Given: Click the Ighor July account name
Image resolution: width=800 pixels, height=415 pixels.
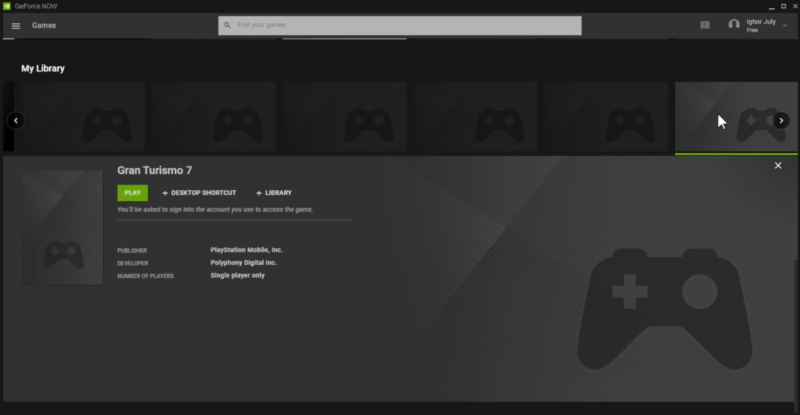Looking at the screenshot, I should (761, 22).
